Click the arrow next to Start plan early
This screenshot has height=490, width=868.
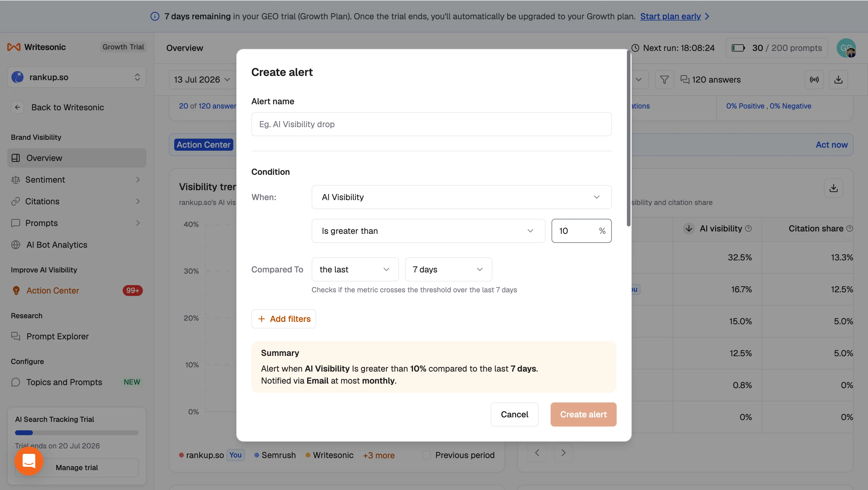(x=707, y=16)
